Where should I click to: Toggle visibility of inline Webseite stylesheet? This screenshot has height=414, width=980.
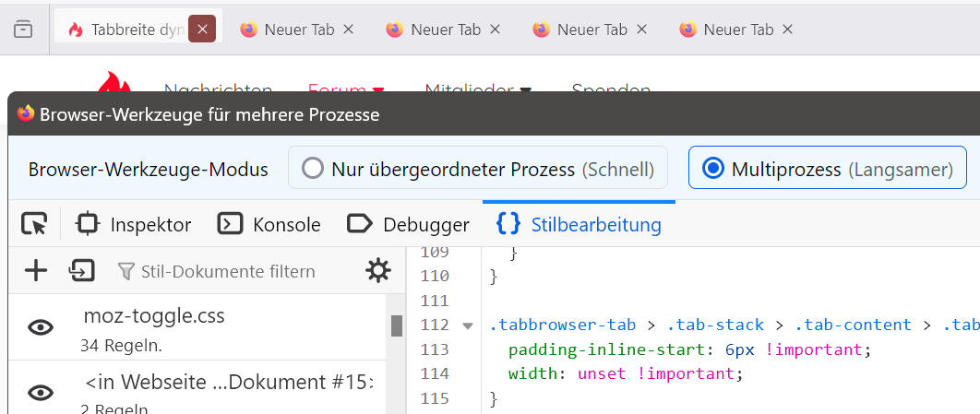tap(40, 393)
